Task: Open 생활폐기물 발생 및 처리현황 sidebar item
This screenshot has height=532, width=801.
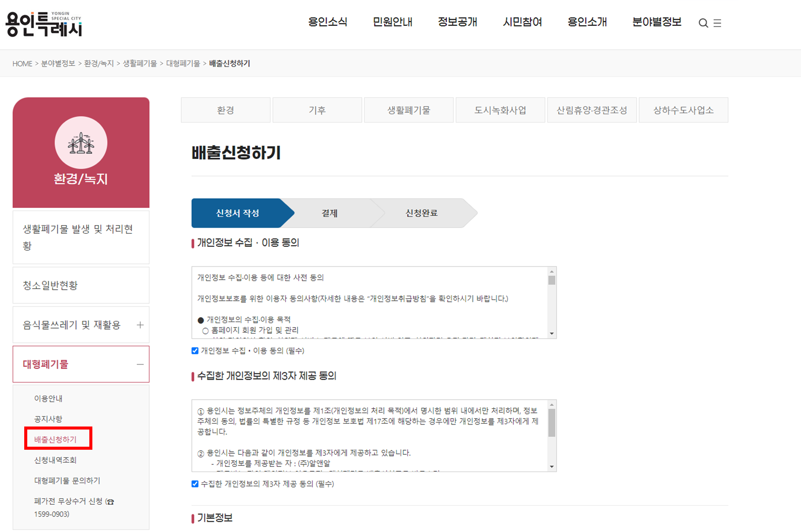Action: point(81,237)
